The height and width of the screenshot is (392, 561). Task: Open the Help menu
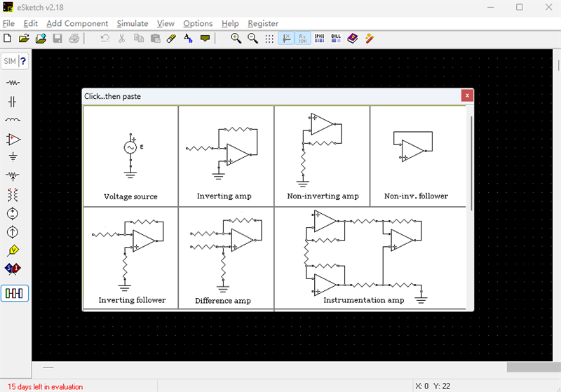230,24
